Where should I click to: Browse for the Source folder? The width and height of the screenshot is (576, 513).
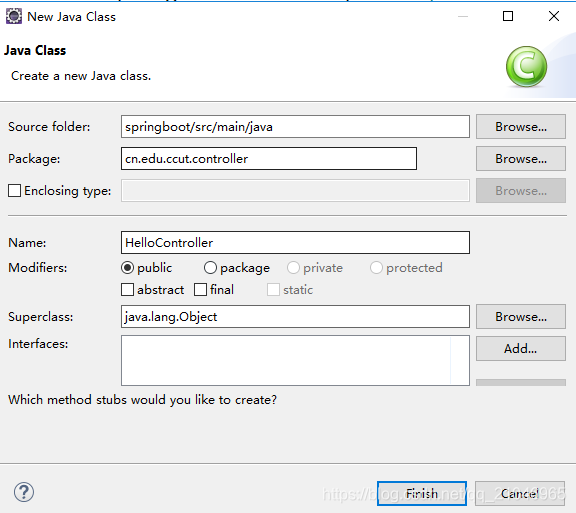click(x=521, y=126)
